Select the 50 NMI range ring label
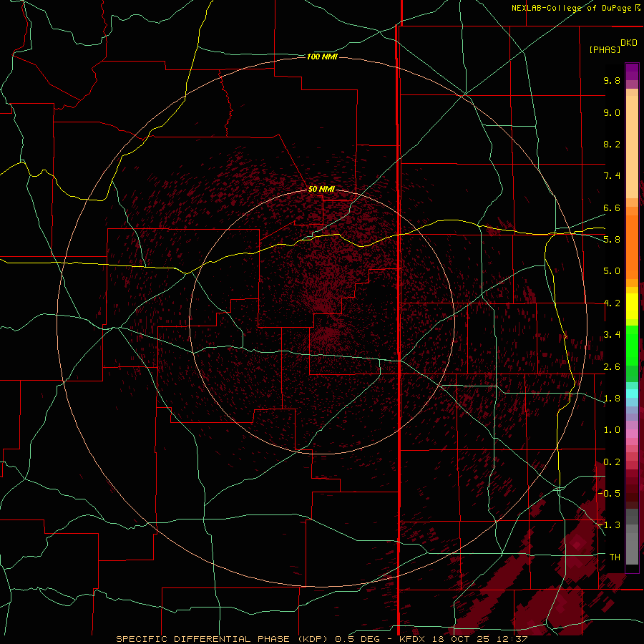 [x=321, y=189]
